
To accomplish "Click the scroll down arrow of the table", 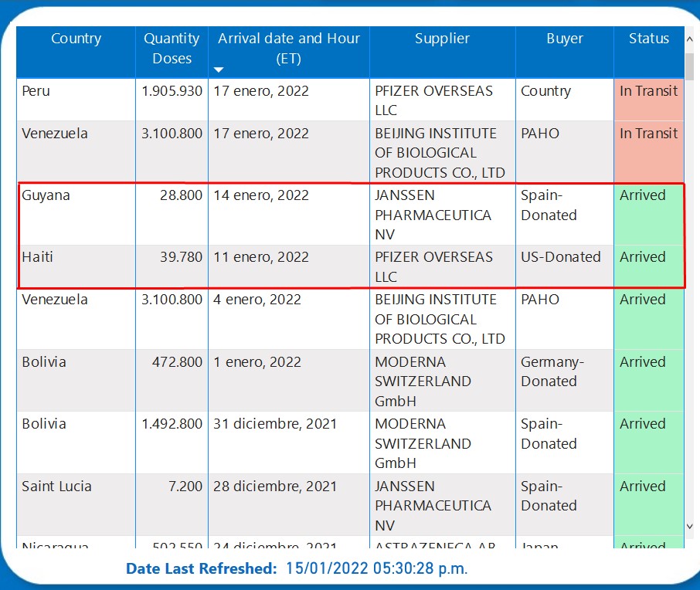I will (x=691, y=526).
